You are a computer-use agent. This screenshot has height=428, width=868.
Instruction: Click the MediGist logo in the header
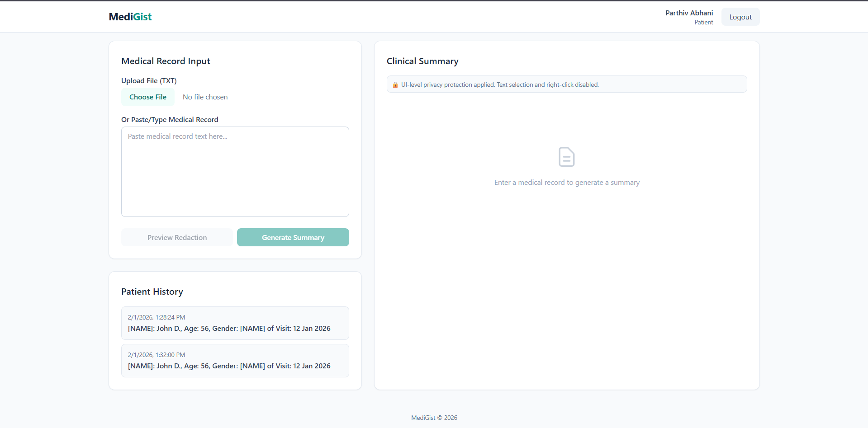(130, 17)
